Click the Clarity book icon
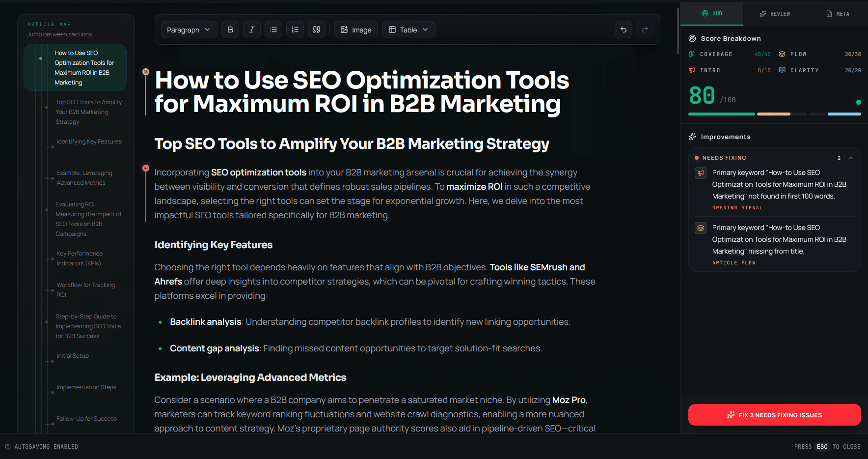Image resolution: width=868 pixels, height=459 pixels. [782, 70]
